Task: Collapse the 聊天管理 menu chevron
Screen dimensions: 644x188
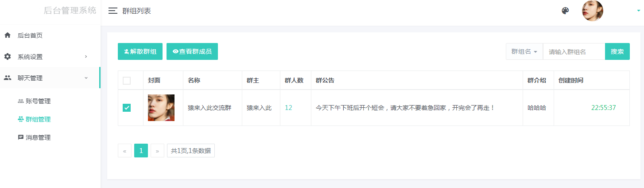Action: point(86,78)
